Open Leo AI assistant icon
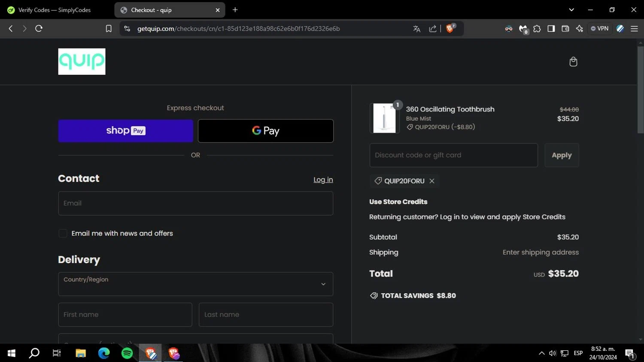The width and height of the screenshot is (644, 362). [x=580, y=29]
